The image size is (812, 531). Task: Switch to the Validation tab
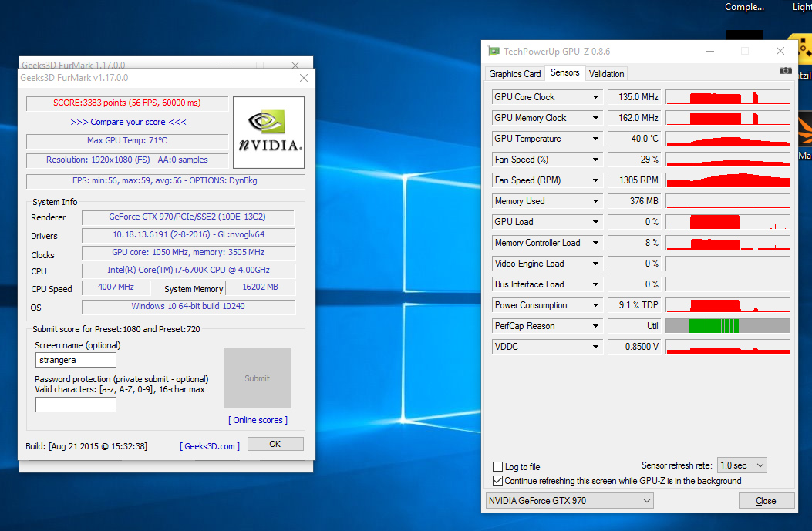pos(606,74)
